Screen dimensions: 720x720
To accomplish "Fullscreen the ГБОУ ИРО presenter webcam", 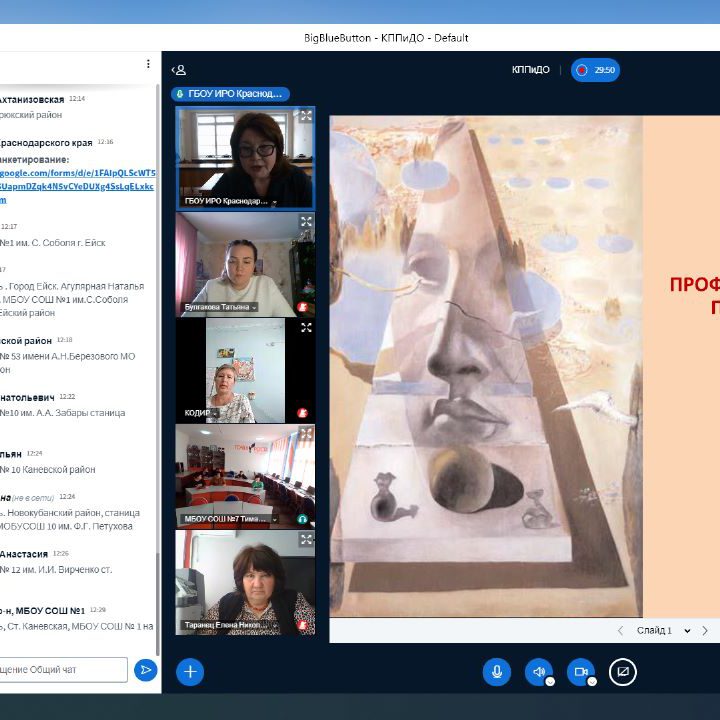I will 306,116.
